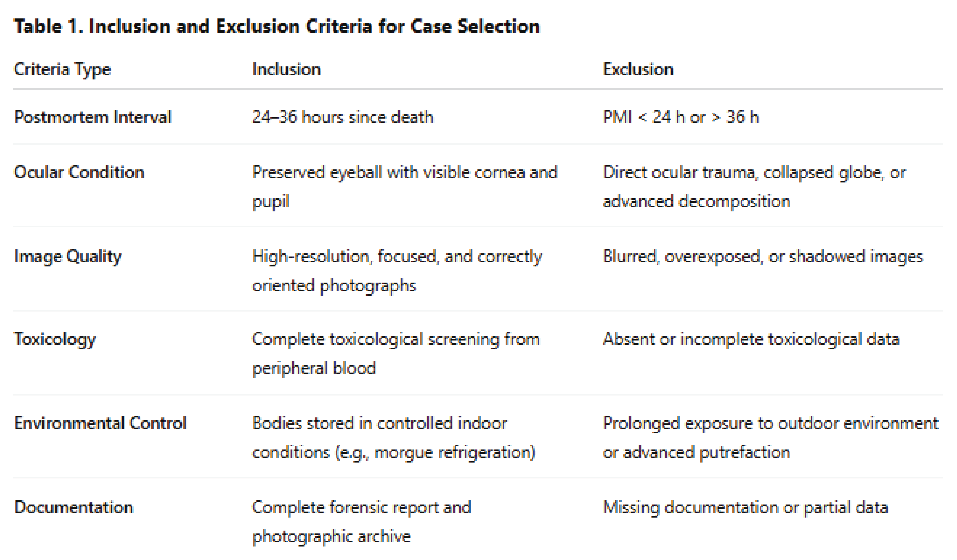
Task: Select the Ocular Condition row label
Action: 79,172
